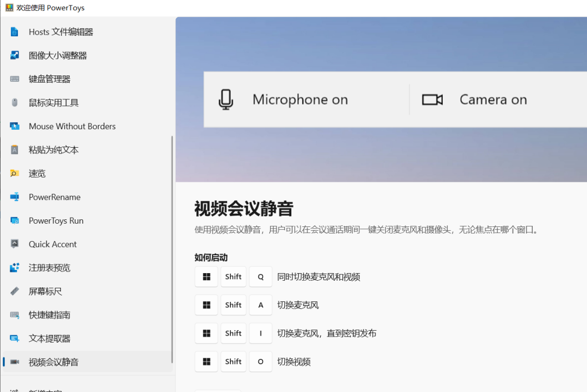The height and width of the screenshot is (392, 587).
Task: Click the PowerToys app icon in title bar
Action: pos(9,8)
